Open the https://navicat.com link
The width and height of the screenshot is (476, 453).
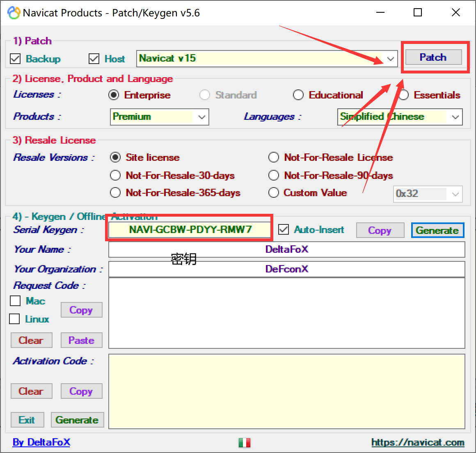(418, 442)
